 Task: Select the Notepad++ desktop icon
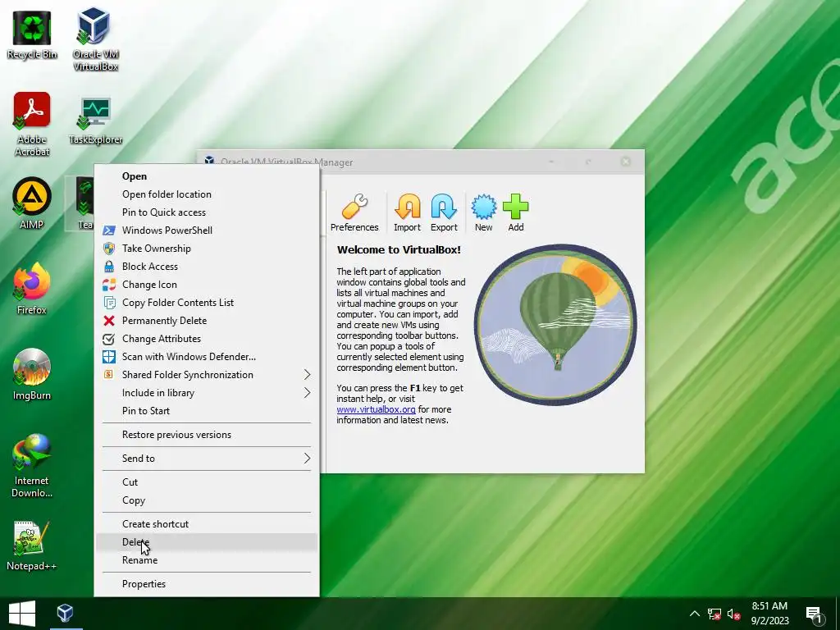pyautogui.click(x=32, y=545)
